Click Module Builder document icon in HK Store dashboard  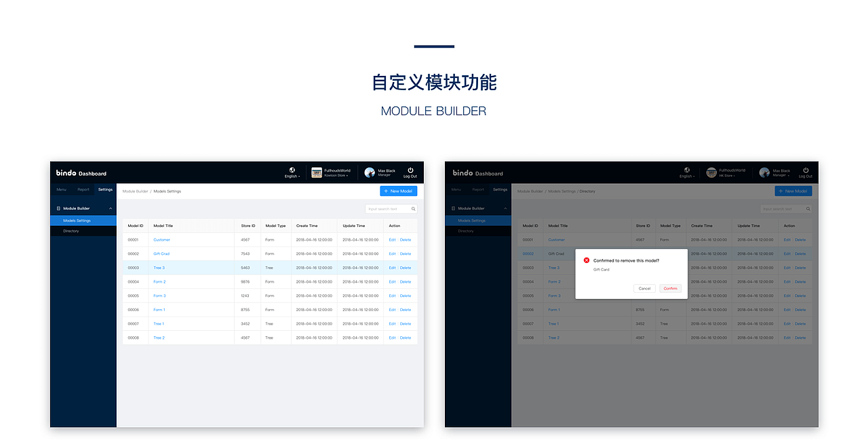pos(453,208)
